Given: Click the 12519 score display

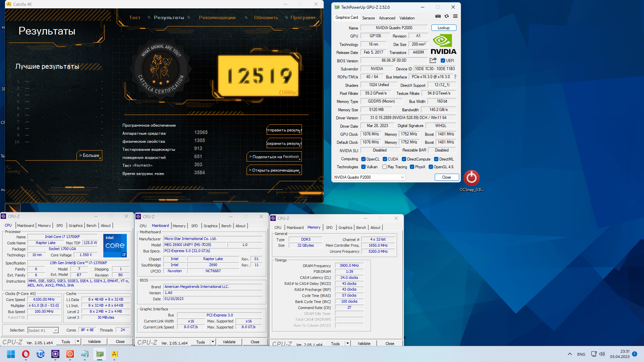Looking at the screenshot, I should click(x=259, y=75).
